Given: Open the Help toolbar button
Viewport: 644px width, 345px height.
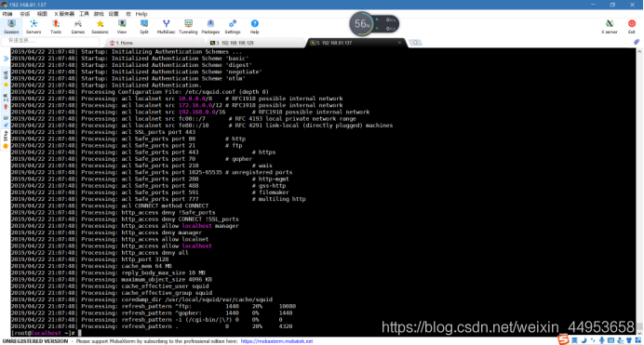Looking at the screenshot, I should 255,27.
